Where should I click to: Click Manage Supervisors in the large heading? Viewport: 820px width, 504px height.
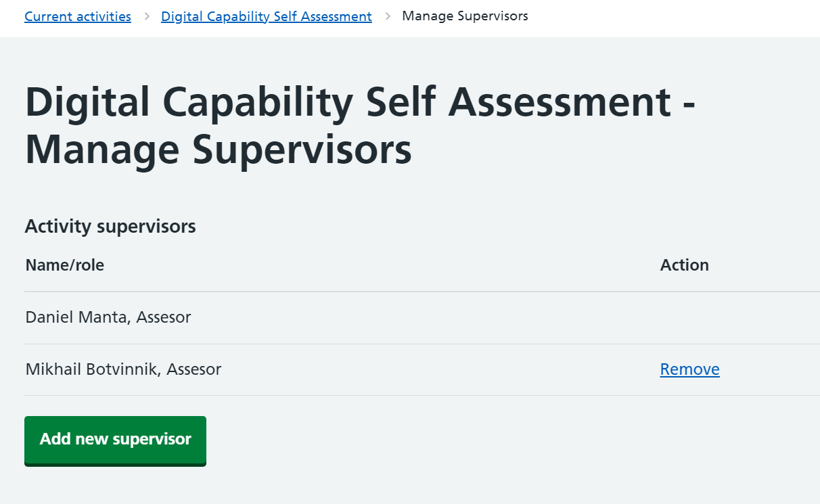click(218, 150)
